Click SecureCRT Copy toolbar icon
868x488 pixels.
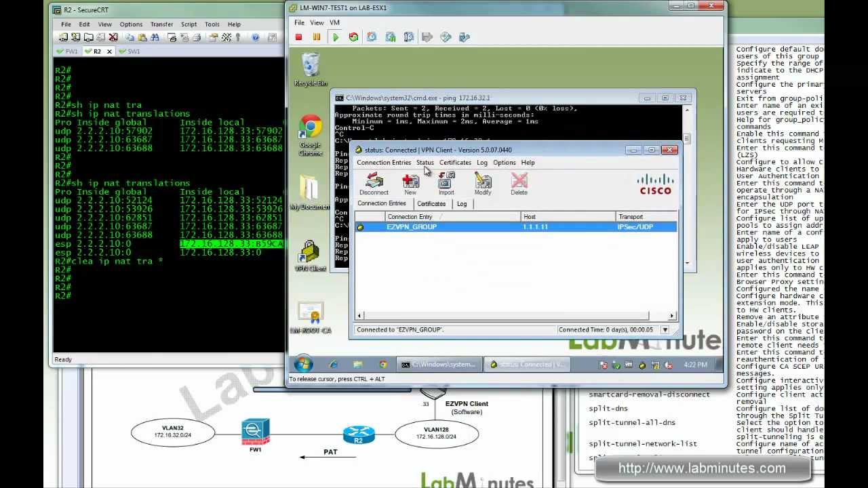[130, 37]
